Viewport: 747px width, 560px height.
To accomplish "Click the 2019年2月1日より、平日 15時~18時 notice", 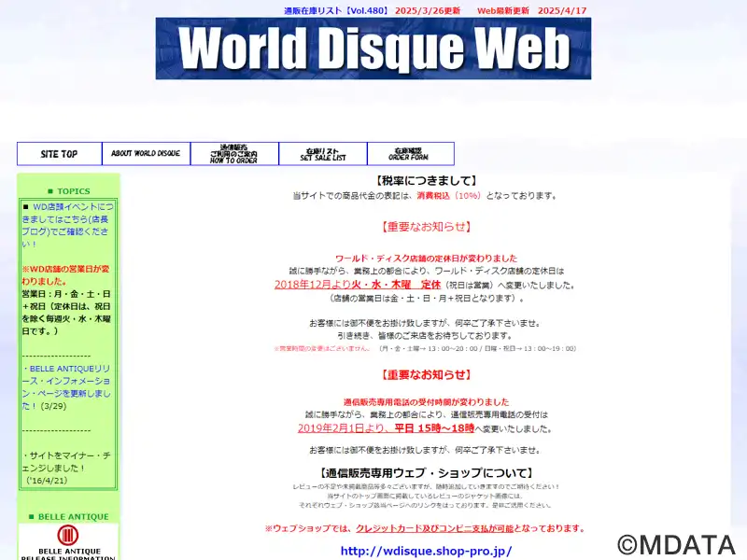I will point(386,428).
